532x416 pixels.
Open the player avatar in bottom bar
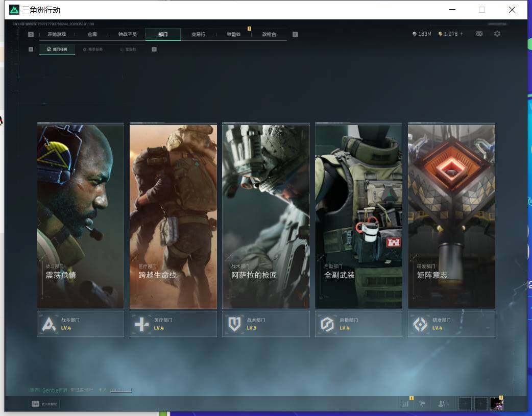coord(497,404)
